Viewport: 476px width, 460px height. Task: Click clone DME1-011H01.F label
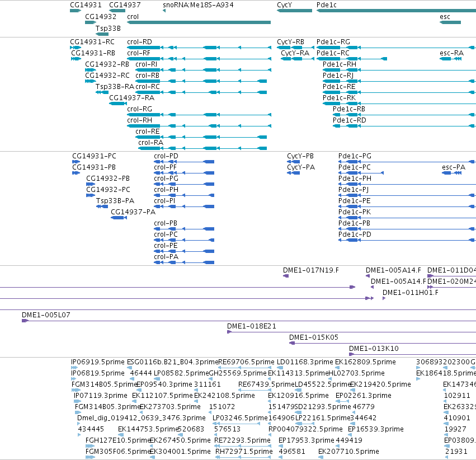click(x=410, y=293)
